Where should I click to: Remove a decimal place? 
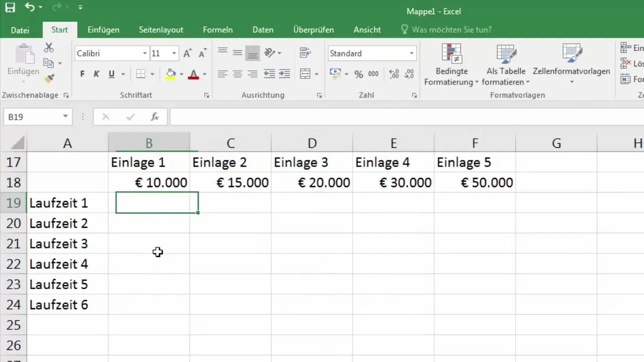(410, 74)
